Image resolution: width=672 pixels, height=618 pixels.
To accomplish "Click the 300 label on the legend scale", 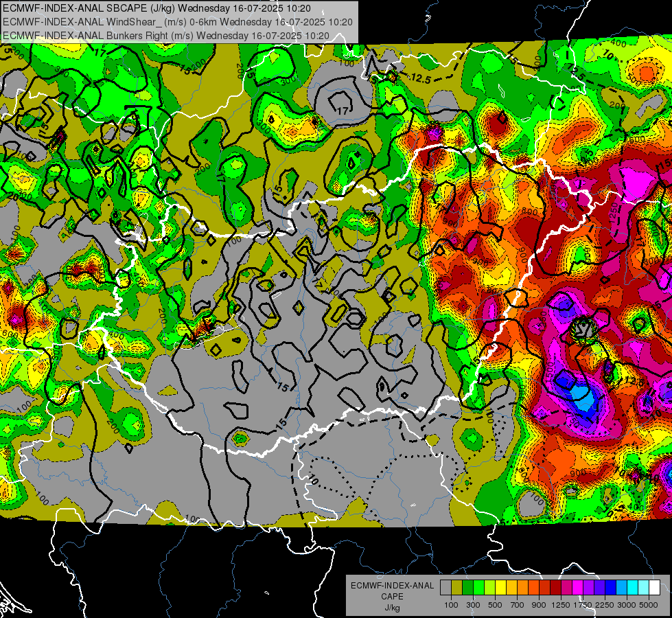I will point(473,605).
